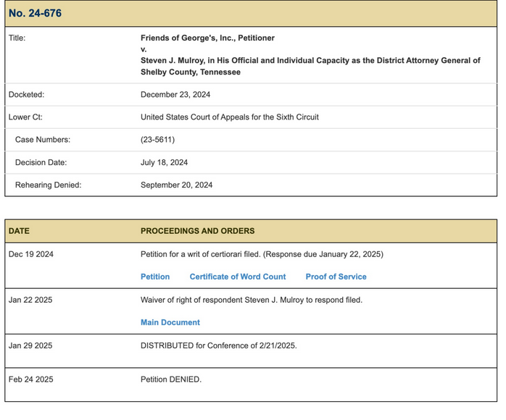This screenshot has height=420, width=506.
Task: Click the Decision Date: label
Action: pyautogui.click(x=41, y=162)
